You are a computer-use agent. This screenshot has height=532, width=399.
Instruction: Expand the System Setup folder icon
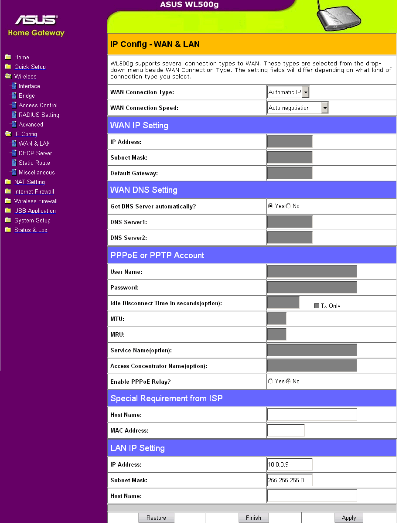8,220
